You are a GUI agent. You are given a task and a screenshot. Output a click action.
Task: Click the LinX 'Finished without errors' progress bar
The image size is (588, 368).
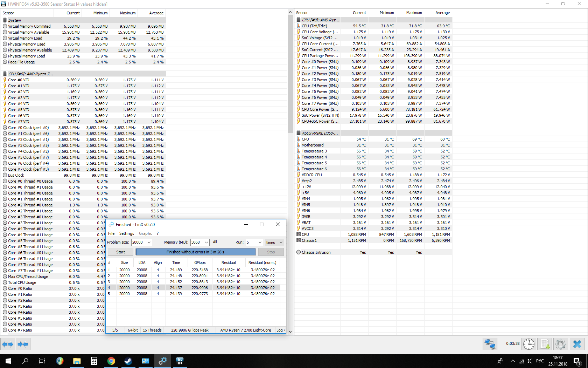(196, 252)
